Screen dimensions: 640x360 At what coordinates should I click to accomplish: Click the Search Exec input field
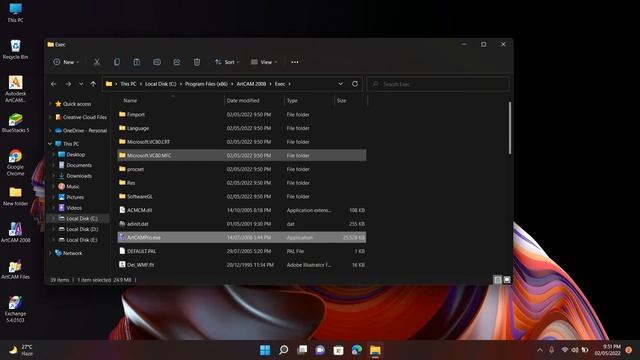point(438,84)
